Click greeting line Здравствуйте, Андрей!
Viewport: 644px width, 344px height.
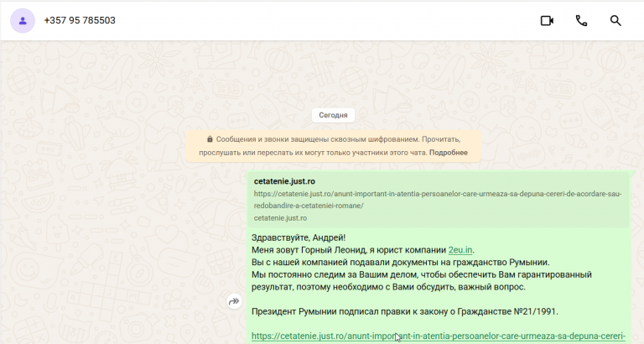click(299, 237)
